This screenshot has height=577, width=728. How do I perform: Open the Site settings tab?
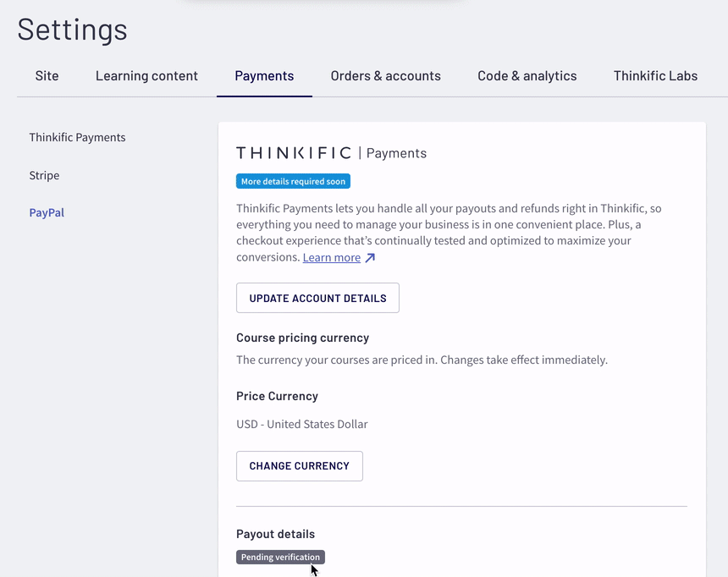point(47,75)
